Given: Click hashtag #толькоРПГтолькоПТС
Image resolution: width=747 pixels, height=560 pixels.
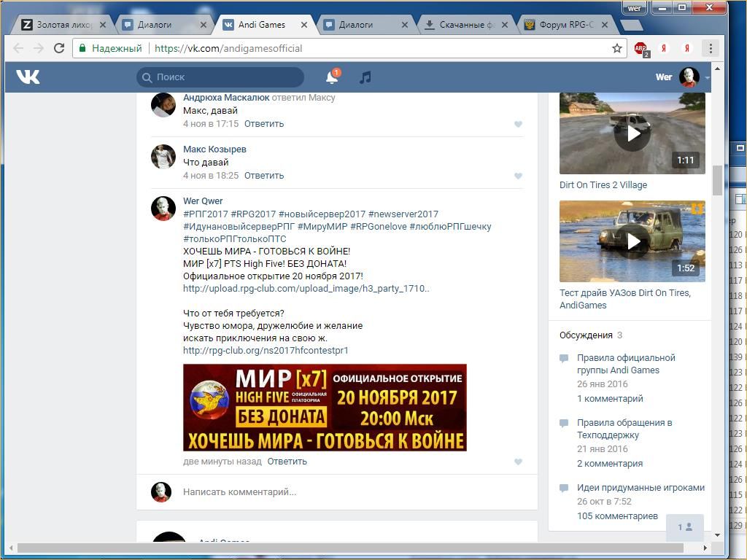Looking at the screenshot, I should point(235,239).
